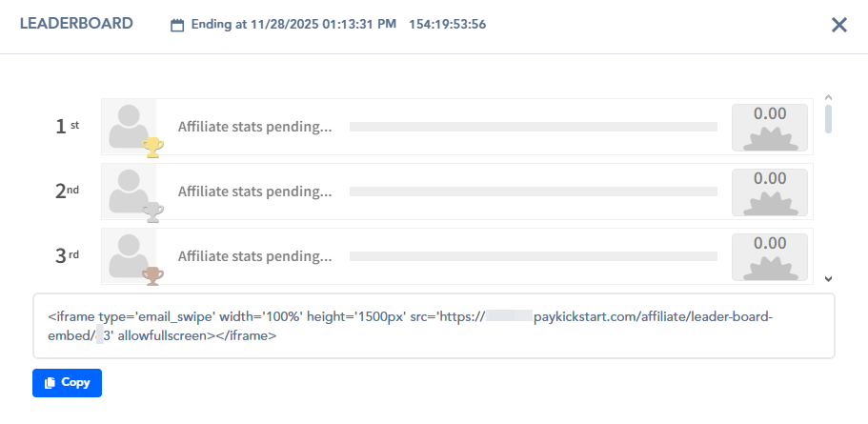Viewport: 868px width, 424px height.
Task: Click the 2nd place affiliate avatar
Action: tap(129, 192)
